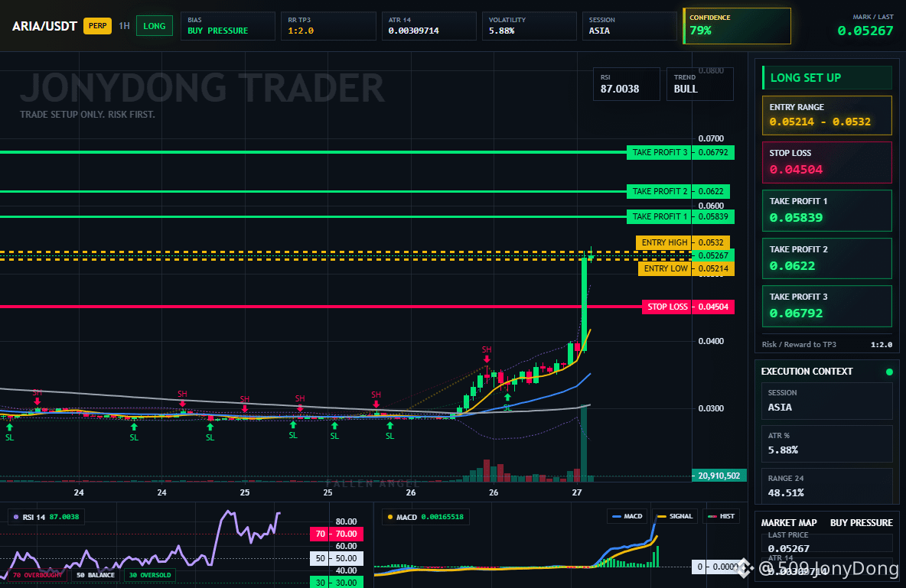Select the RSI 87.0038 info box
This screenshot has height=588, width=906.
pyautogui.click(x=627, y=84)
